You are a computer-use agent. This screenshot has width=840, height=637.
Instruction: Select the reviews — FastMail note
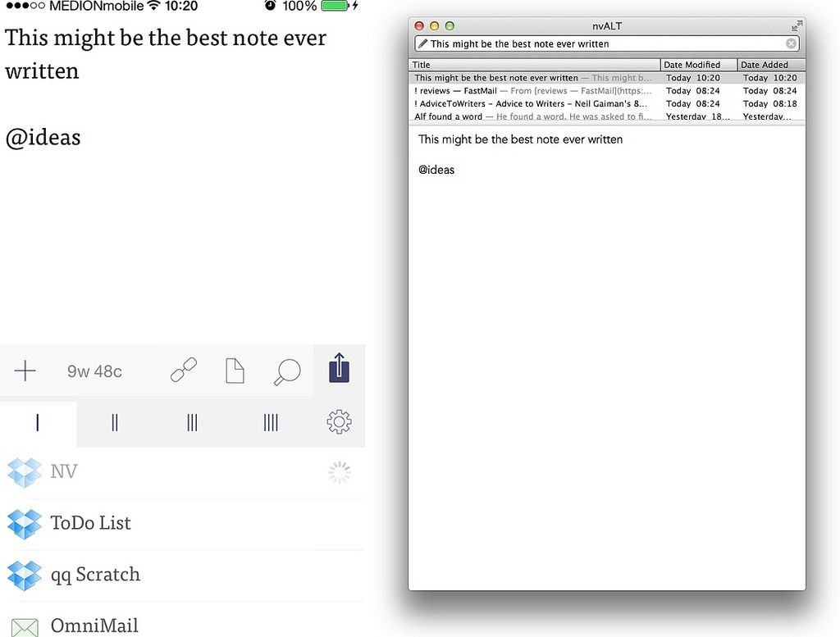tap(533, 91)
